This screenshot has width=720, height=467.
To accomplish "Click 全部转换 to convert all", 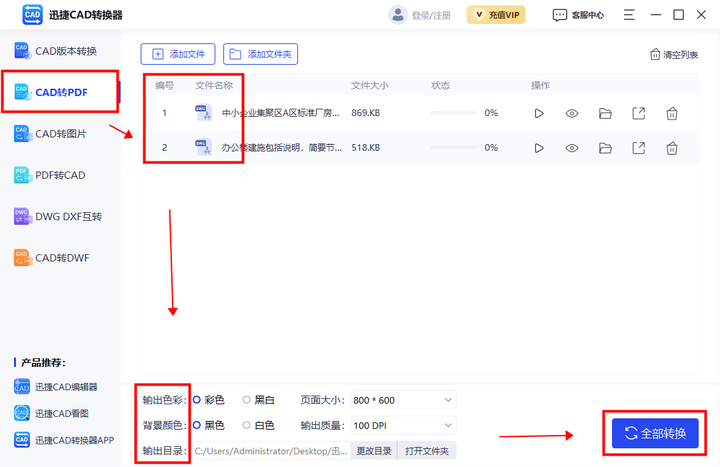I will pyautogui.click(x=655, y=433).
